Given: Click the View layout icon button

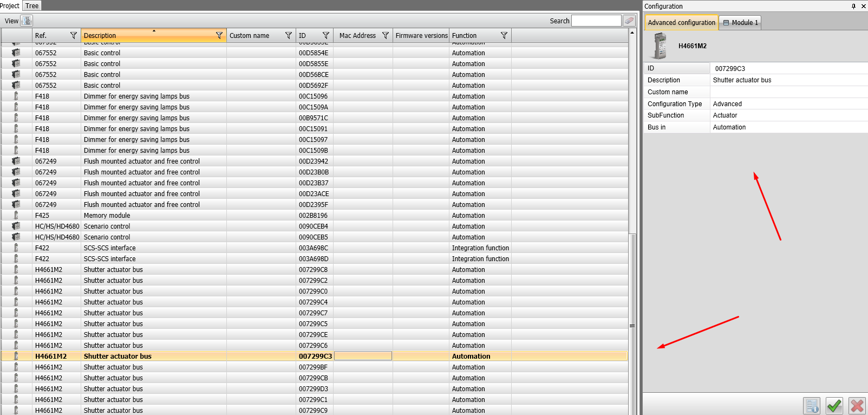Looking at the screenshot, I should click(27, 21).
